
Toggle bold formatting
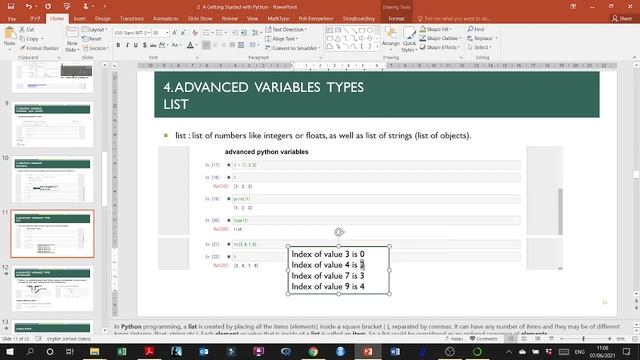(118, 45)
